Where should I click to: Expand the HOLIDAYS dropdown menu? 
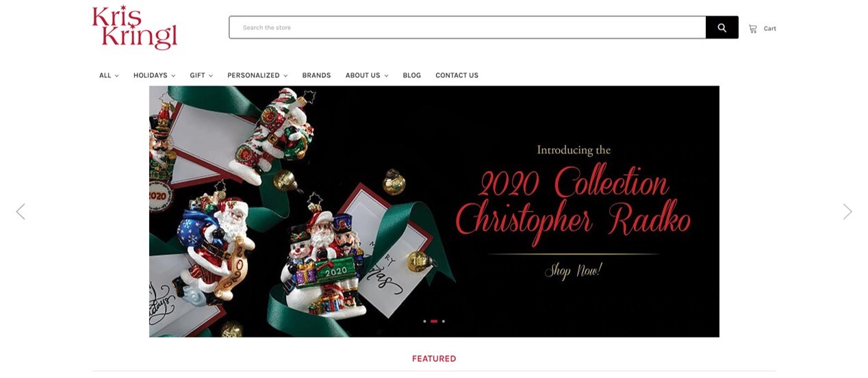154,75
